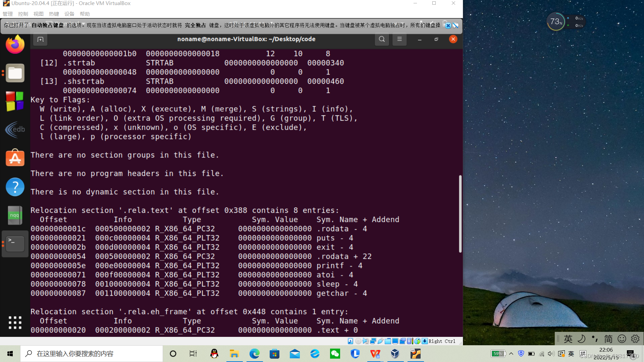
Task: Launch edb debugger from the dock
Action: tap(15, 129)
